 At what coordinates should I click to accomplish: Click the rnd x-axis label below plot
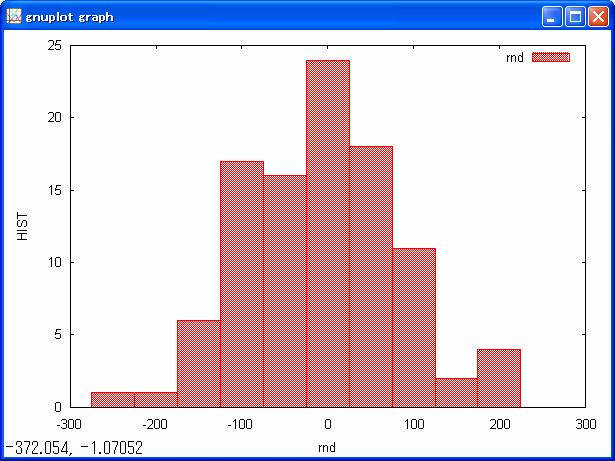(x=327, y=446)
